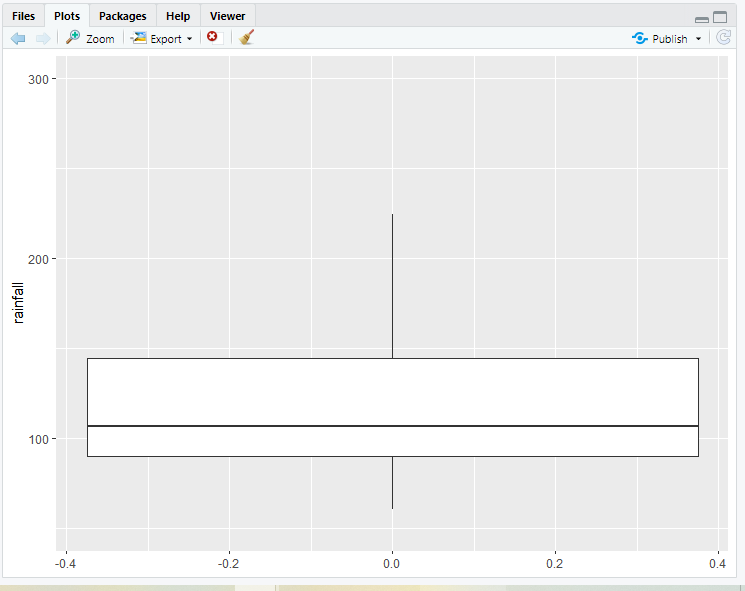Click the 0.4 x-axis tick label
The image size is (745, 591).
tap(717, 564)
